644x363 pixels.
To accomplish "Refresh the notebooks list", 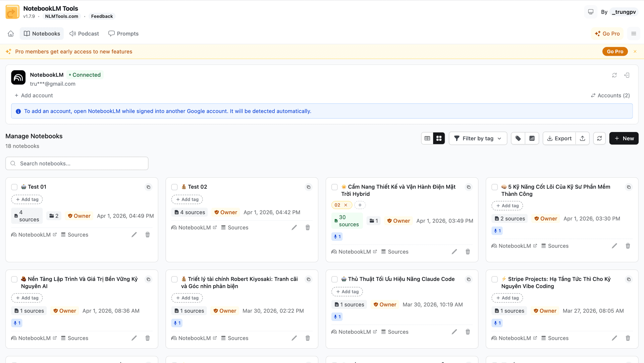I will pos(599,138).
